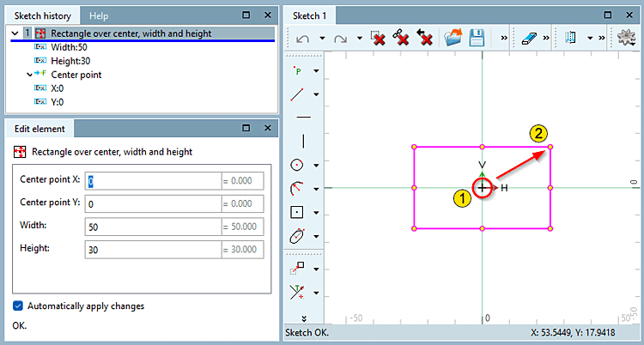Open the Rectangle tool dropdown arrow
644x345 pixels.
pyautogui.click(x=316, y=213)
